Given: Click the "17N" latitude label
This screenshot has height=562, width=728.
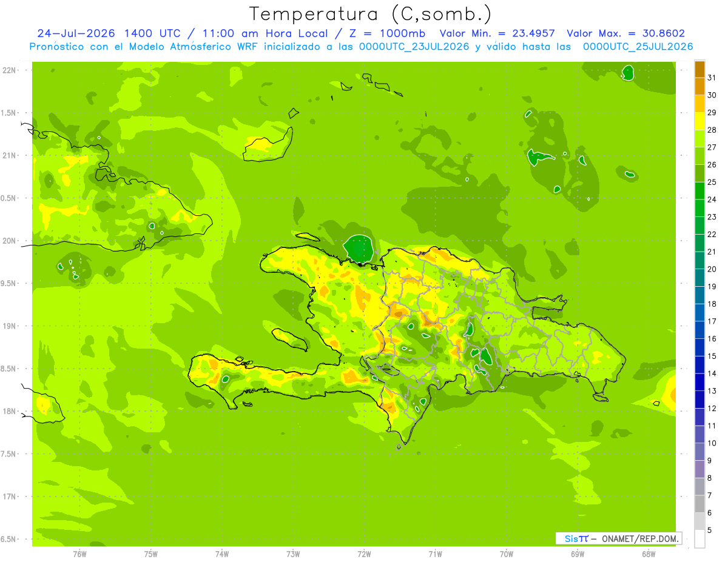Looking at the screenshot, I should [9, 497].
